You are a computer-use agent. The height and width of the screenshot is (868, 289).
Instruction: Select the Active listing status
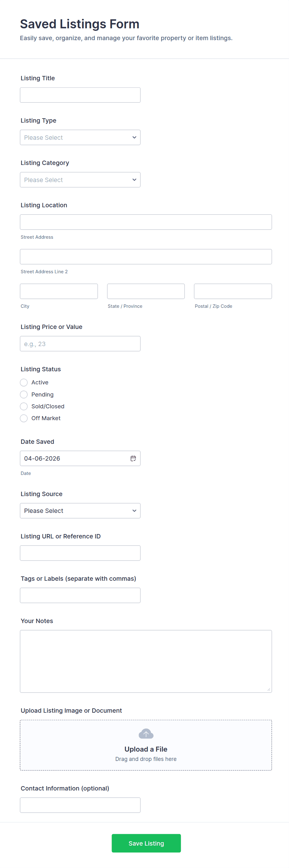[x=24, y=382]
